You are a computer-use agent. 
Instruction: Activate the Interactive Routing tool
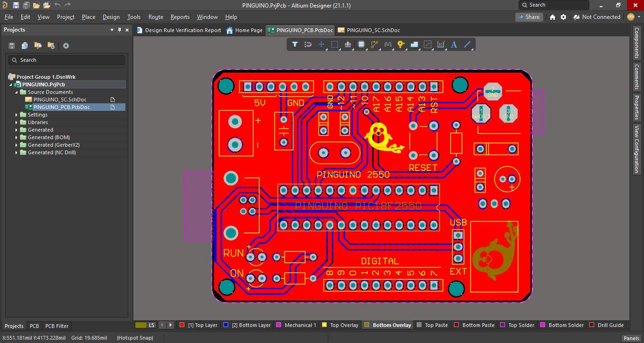coord(375,44)
